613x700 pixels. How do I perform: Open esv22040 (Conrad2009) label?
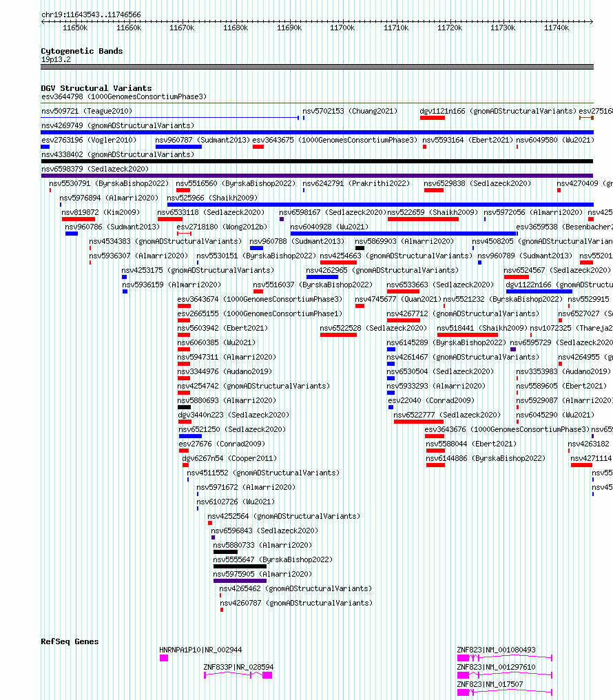coord(431,400)
